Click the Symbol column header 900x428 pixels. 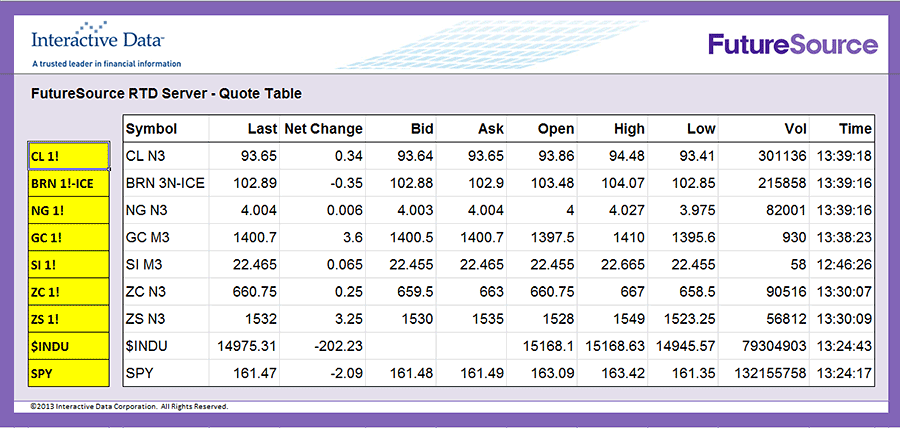(x=151, y=129)
